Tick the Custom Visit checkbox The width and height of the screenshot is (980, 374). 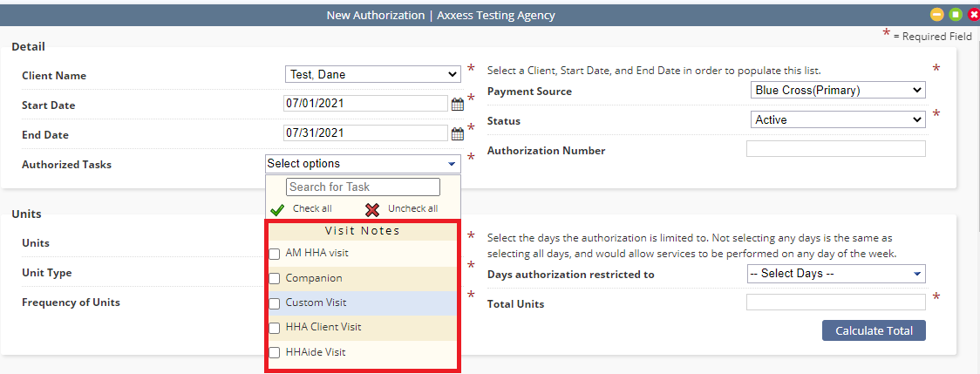(x=275, y=303)
